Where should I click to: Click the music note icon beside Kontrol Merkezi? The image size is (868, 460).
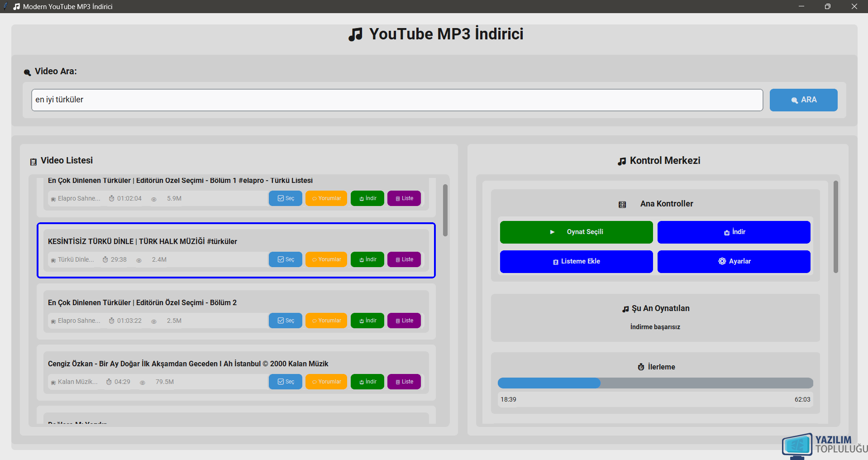(x=622, y=161)
